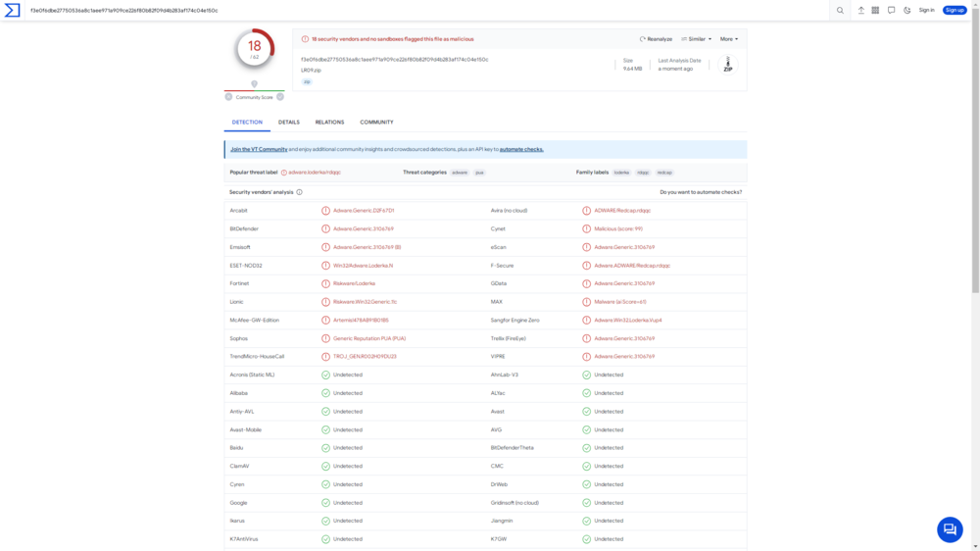Go to the Community tab
The image size is (980, 551).
pos(376,123)
